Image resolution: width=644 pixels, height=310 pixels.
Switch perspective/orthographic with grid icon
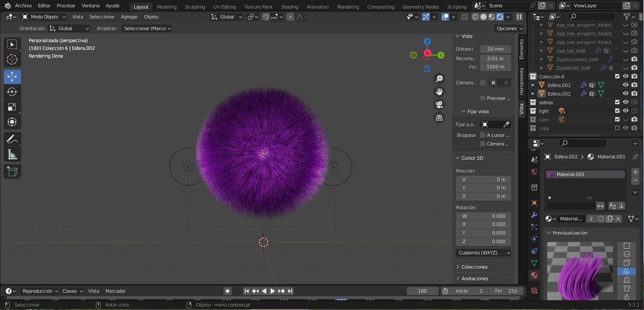point(439,118)
